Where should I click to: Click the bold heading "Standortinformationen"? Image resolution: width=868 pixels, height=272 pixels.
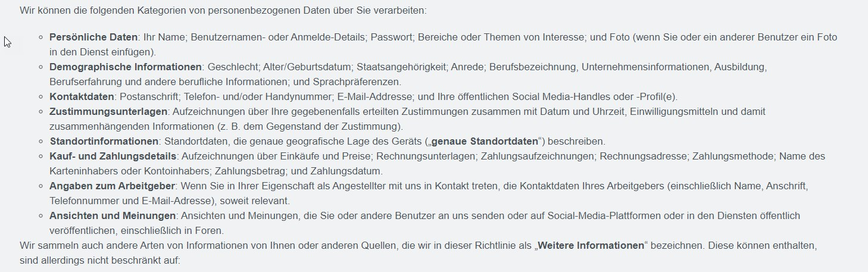104,141
